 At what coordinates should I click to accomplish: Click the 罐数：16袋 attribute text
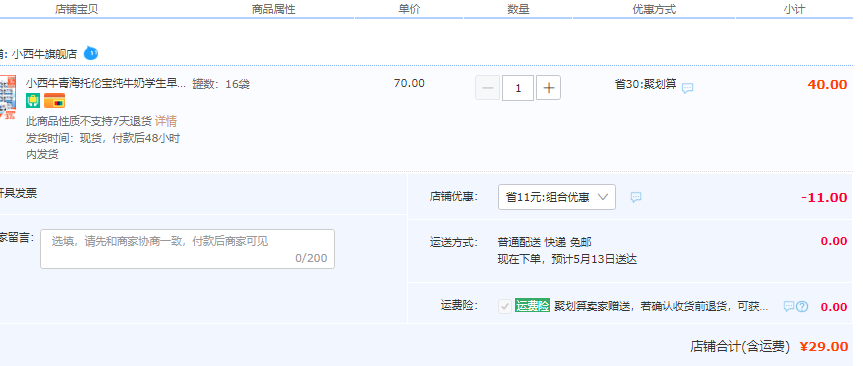pyautogui.click(x=221, y=84)
